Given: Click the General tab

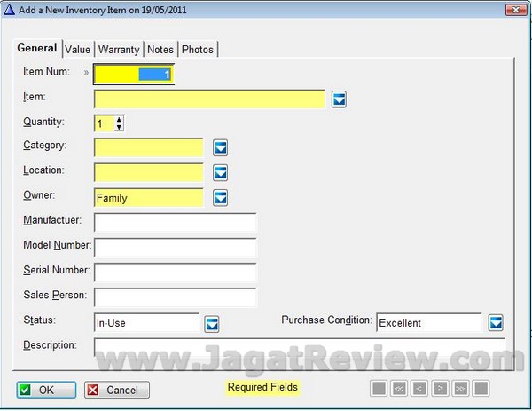Looking at the screenshot, I should [37, 48].
